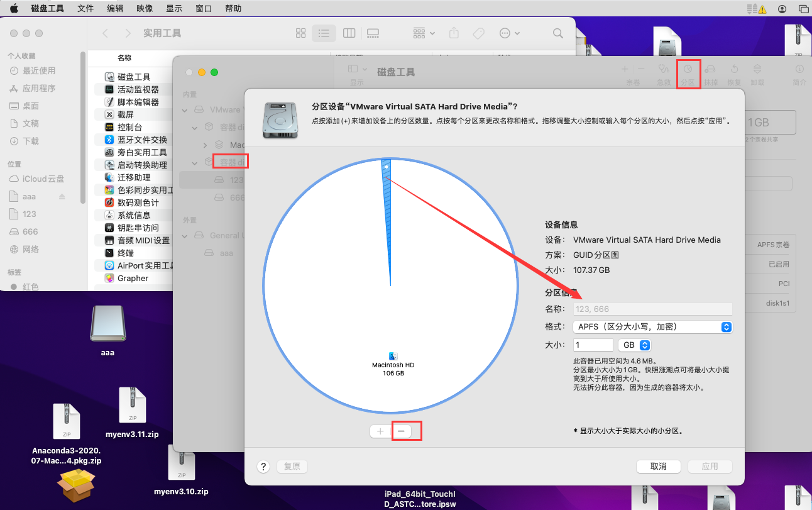Go back in the Finder window
This screenshot has width=812, height=510.
click(x=106, y=33)
